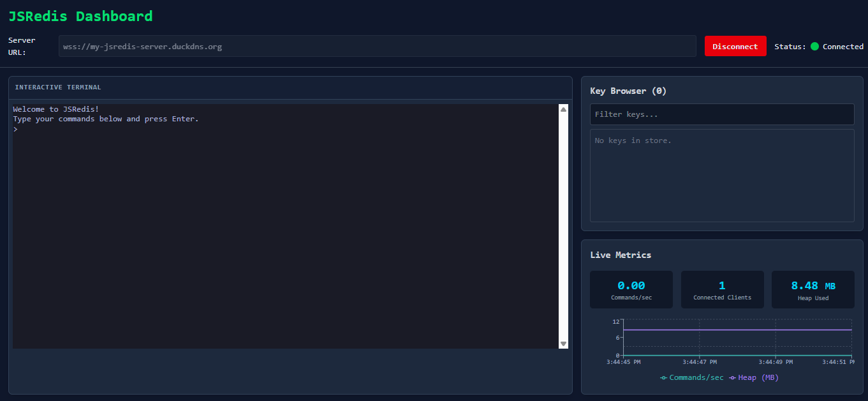868x401 pixels.
Task: Select the Connected Clients metric card
Action: pyautogui.click(x=722, y=289)
